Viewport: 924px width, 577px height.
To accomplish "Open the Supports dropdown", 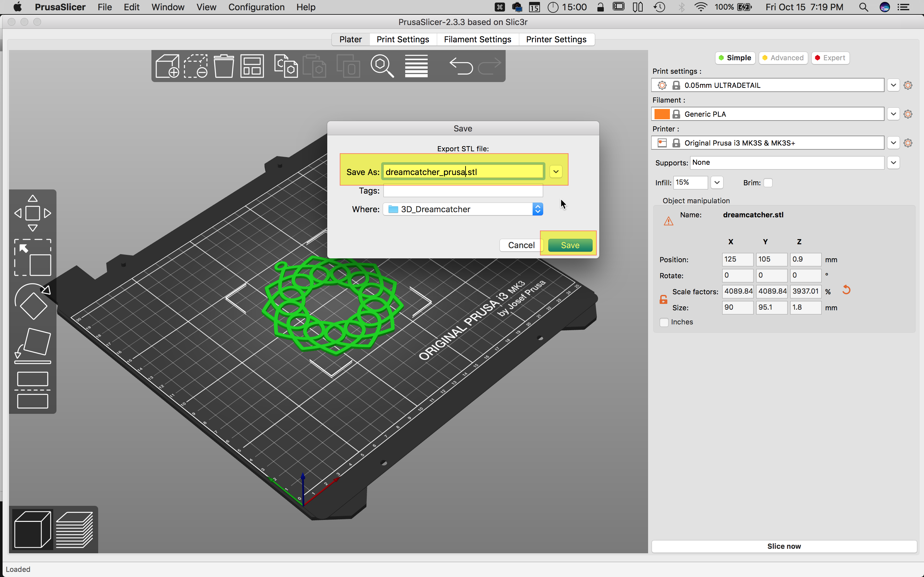I will click(x=893, y=163).
